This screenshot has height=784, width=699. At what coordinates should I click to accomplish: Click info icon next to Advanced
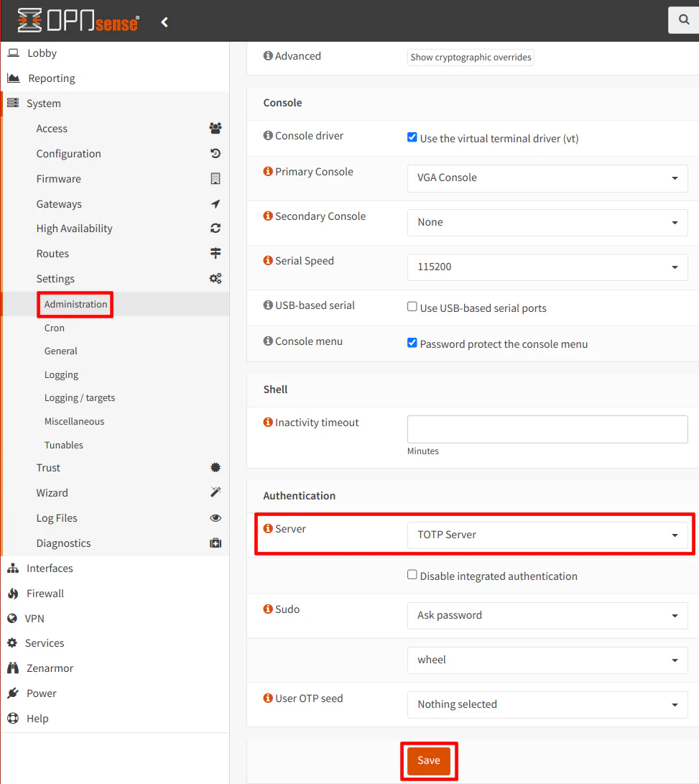pos(268,55)
